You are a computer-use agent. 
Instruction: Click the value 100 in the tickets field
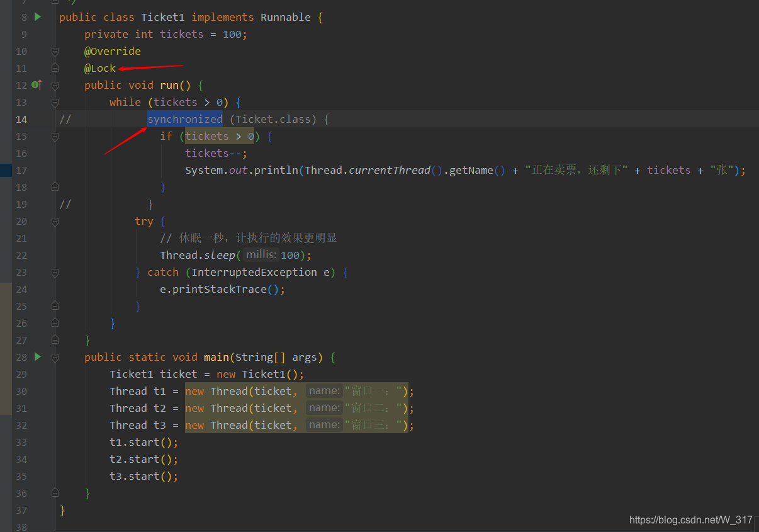232,34
